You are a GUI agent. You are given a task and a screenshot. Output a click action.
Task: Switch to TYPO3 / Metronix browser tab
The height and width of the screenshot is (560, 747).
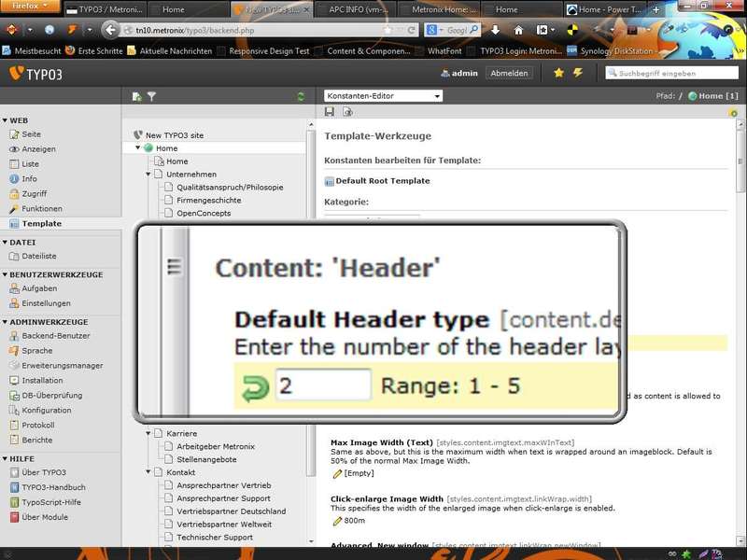click(x=104, y=9)
